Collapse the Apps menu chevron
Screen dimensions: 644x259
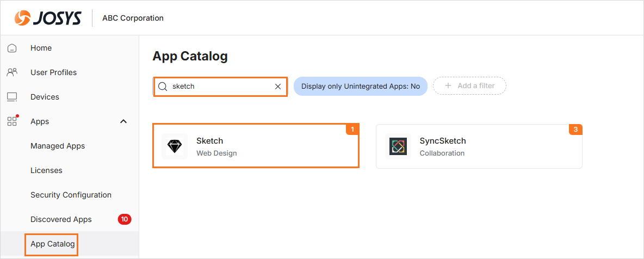123,121
